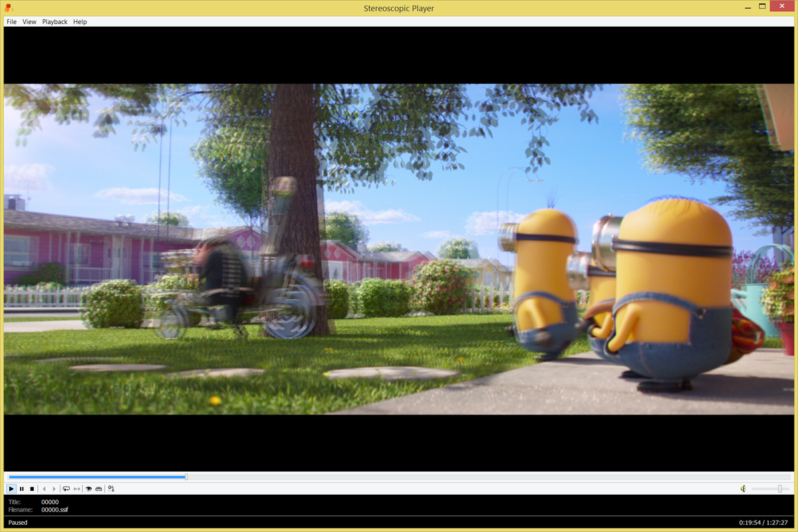Image resolution: width=798 pixels, height=532 pixels.
Task: Click the Play button
Action: [11, 489]
